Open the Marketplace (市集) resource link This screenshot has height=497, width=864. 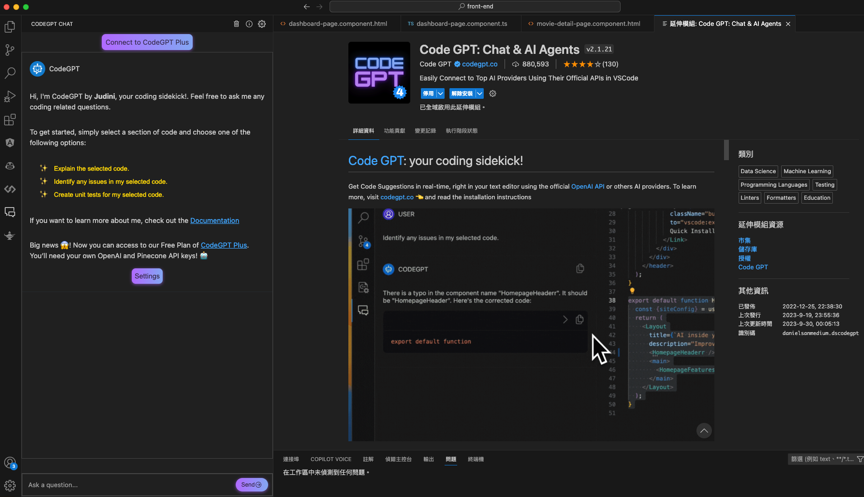744,241
